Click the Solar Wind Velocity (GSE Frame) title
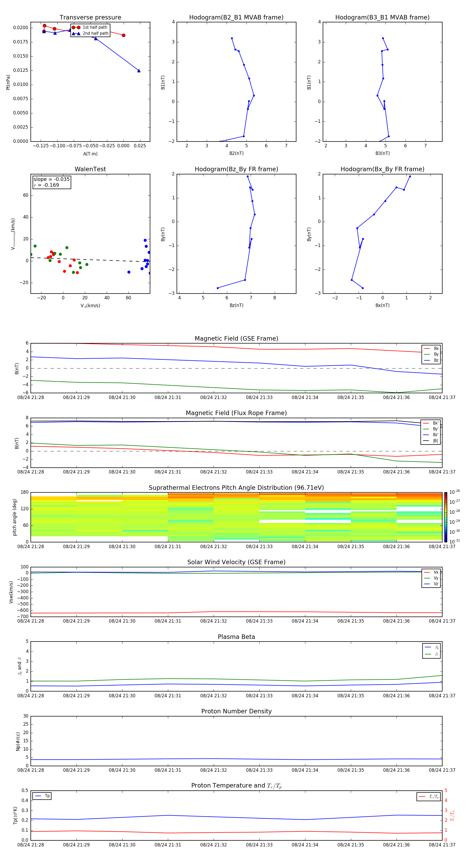Image resolution: width=473 pixels, height=868 pixels. [x=236, y=562]
